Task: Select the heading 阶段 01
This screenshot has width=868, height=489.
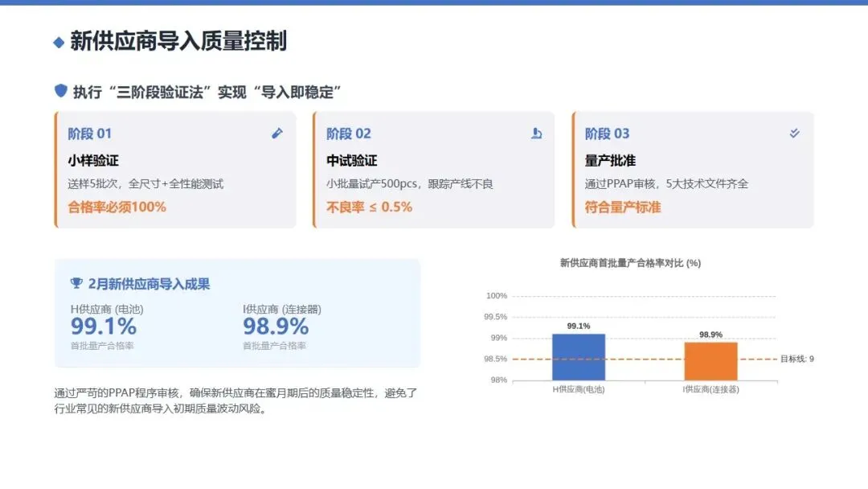Action: point(90,134)
